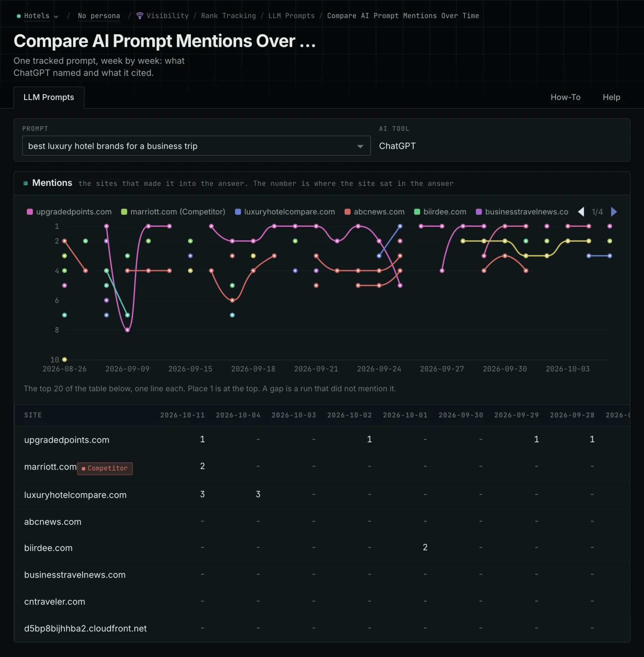Toggle businesstravelnews.co legend series

522,212
